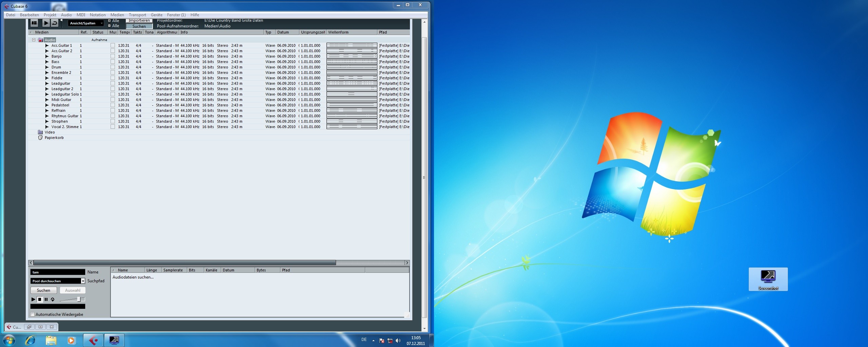The height and width of the screenshot is (347, 868).
Task: Expand all entries with plus Alle
Action: pyautogui.click(x=114, y=21)
